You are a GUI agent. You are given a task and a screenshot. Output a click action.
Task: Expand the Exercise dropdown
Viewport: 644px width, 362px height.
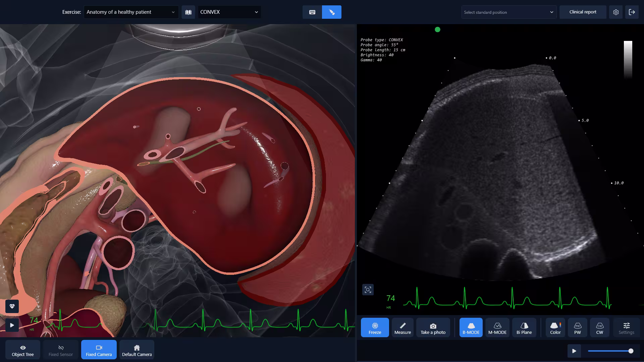(131, 12)
